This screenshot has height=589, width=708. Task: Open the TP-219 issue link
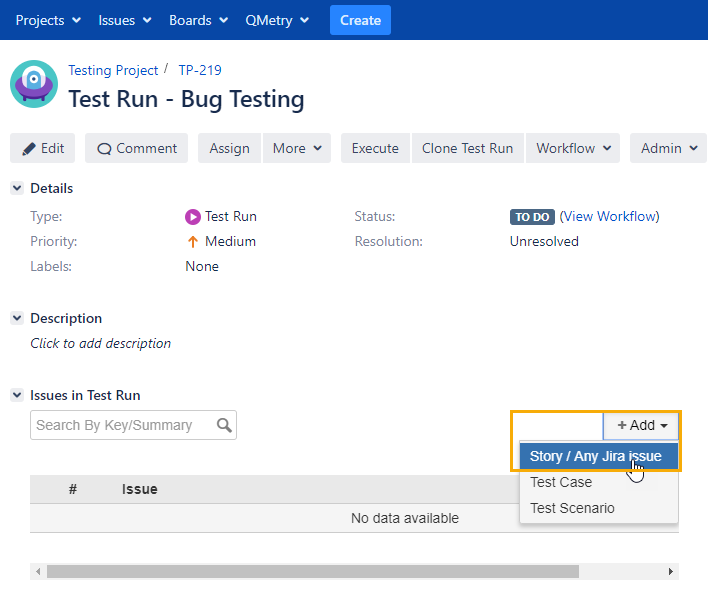click(200, 70)
